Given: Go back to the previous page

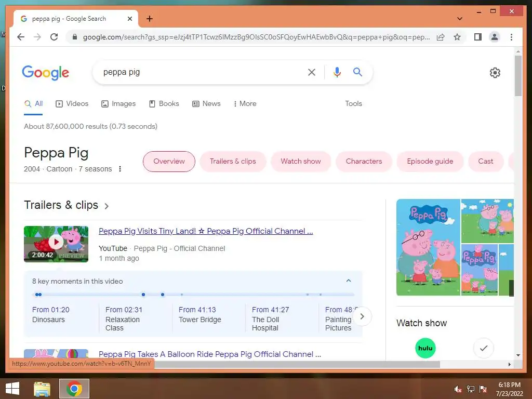Looking at the screenshot, I should point(21,37).
